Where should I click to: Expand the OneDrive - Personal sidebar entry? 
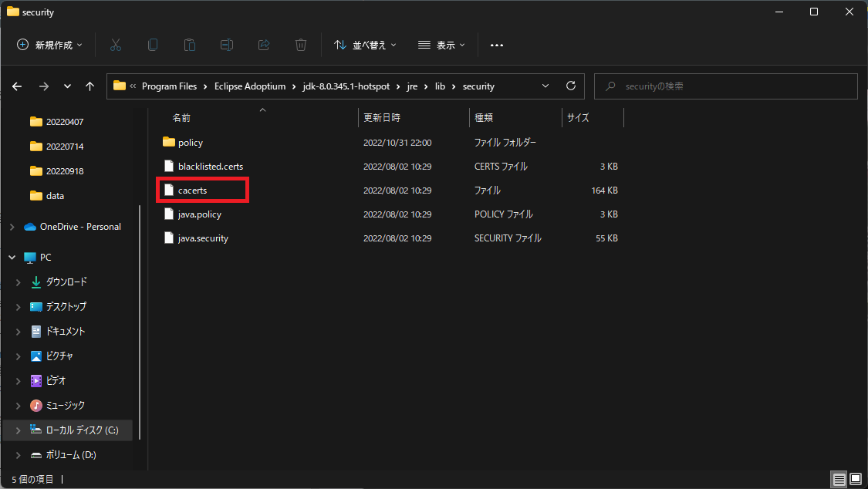click(x=12, y=226)
